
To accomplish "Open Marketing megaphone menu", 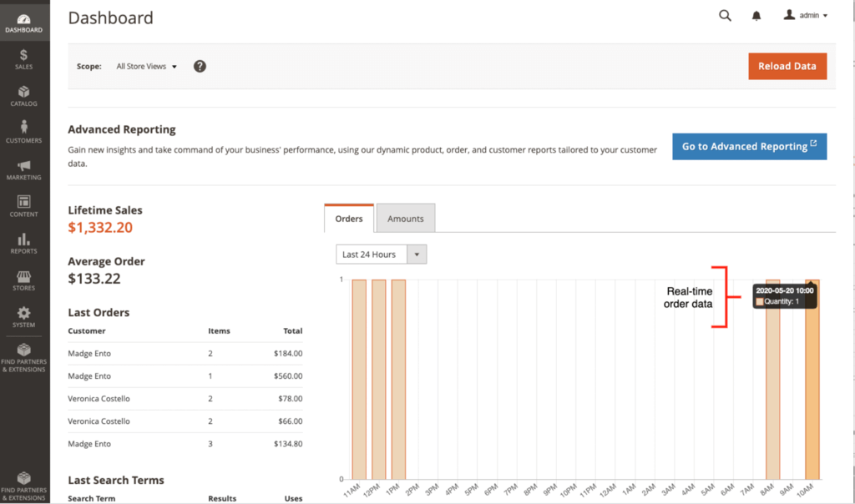I will (24, 169).
